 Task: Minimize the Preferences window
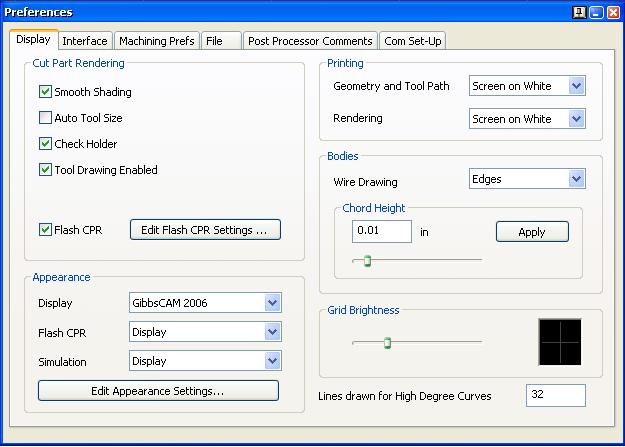click(x=596, y=12)
